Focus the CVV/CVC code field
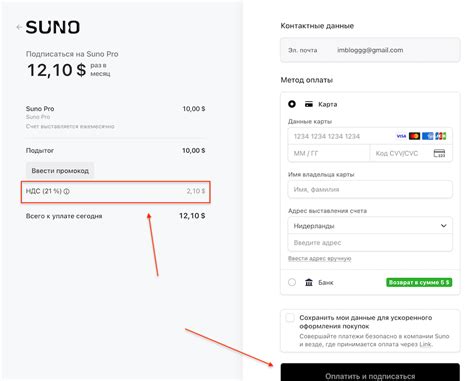474x381 pixels. tap(411, 153)
